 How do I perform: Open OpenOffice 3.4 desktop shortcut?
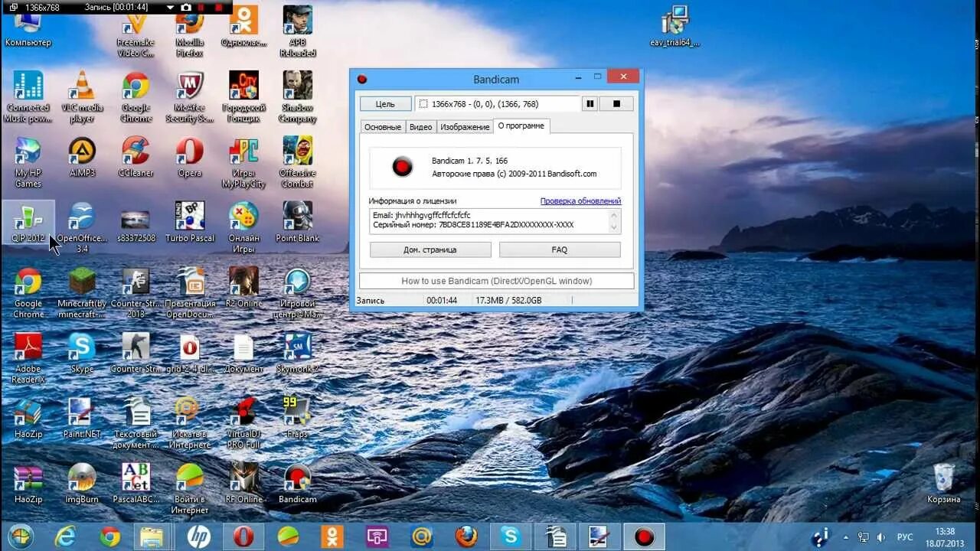point(82,227)
